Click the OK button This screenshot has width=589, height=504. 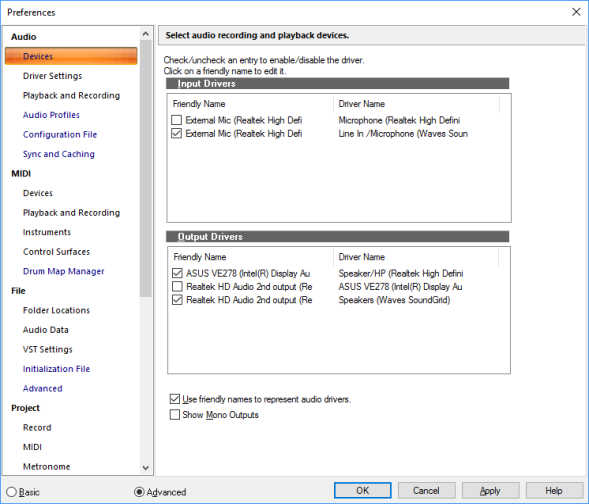tap(362, 490)
